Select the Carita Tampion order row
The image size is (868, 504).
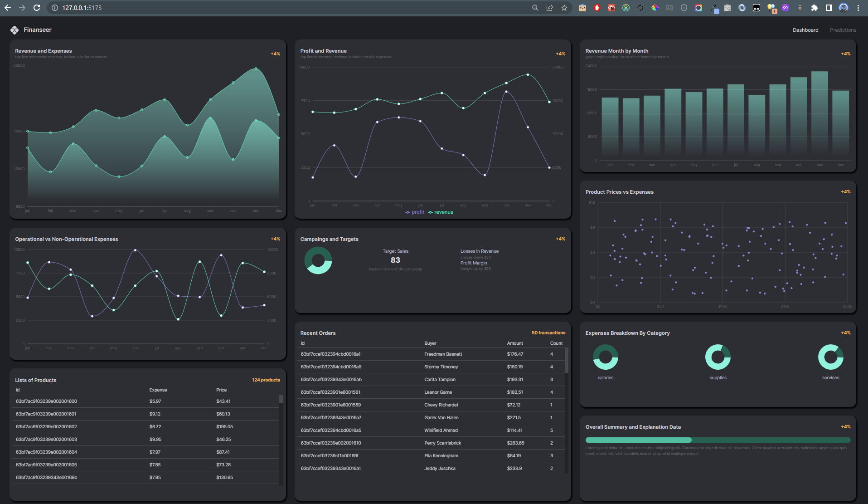point(431,379)
